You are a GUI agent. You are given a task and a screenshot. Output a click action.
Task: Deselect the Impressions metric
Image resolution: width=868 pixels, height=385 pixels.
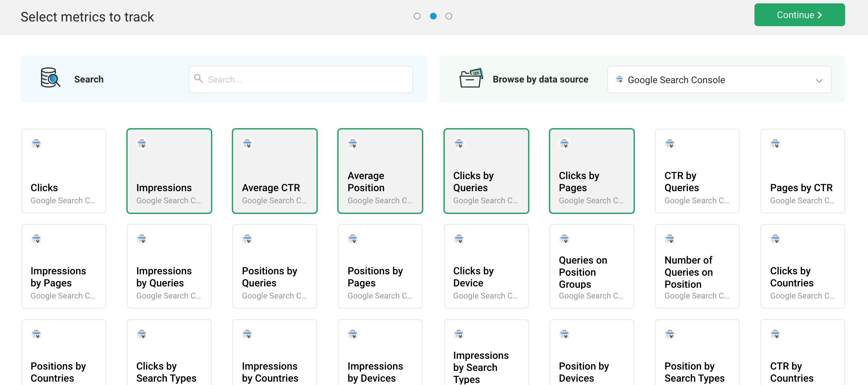click(169, 171)
